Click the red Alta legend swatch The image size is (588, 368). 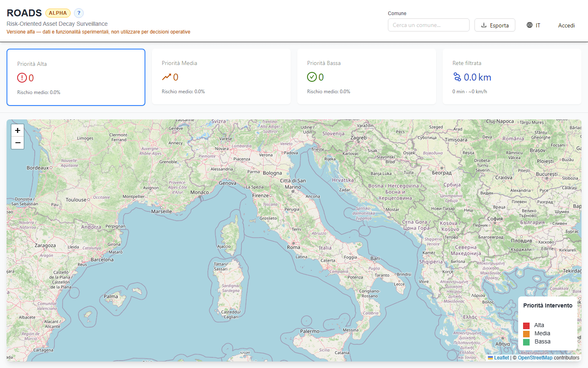[526, 325]
